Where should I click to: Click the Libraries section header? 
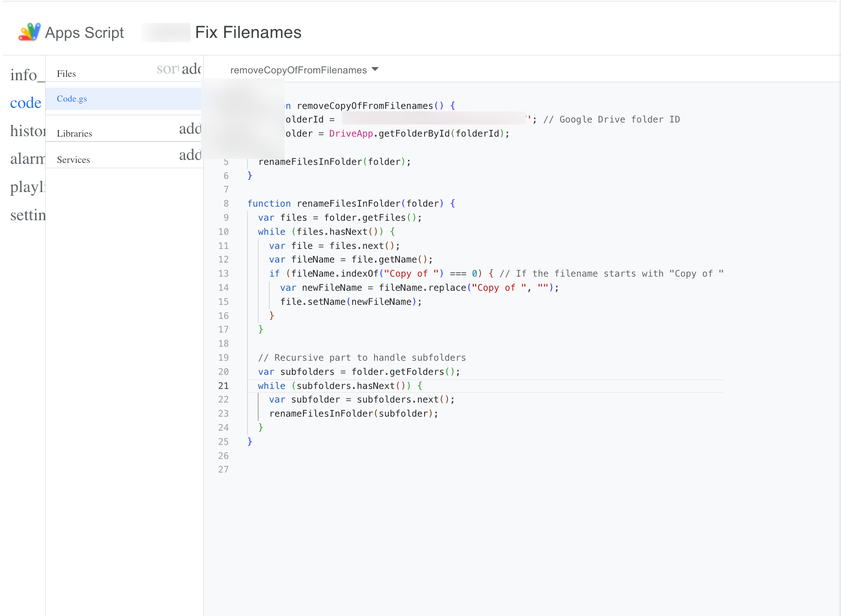[74, 134]
